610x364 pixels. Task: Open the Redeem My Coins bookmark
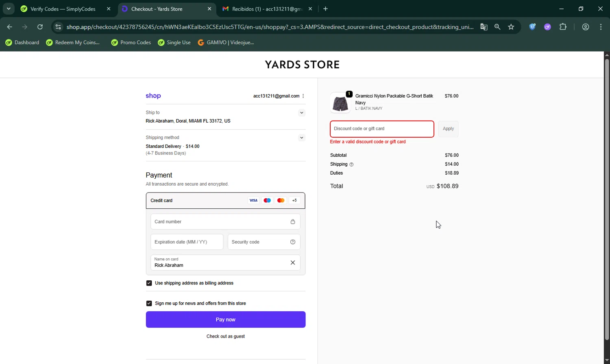pyautogui.click(x=73, y=42)
